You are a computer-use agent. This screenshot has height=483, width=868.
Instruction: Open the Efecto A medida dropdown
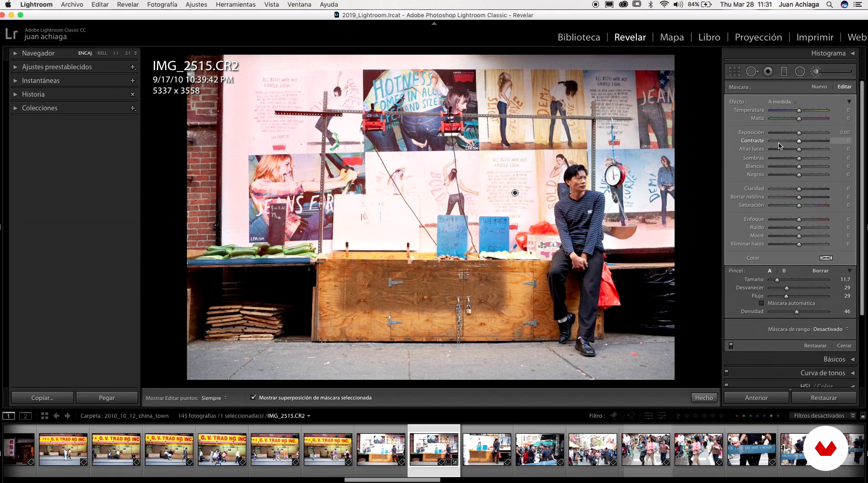click(x=782, y=102)
